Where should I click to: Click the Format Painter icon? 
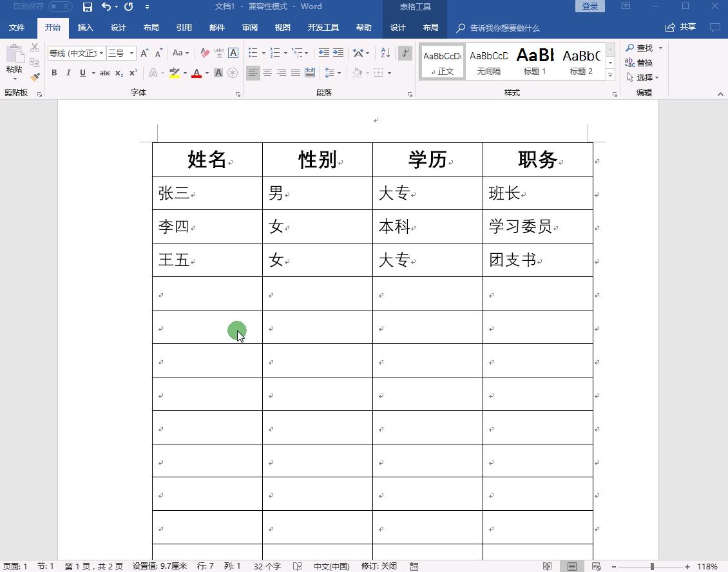(37, 75)
